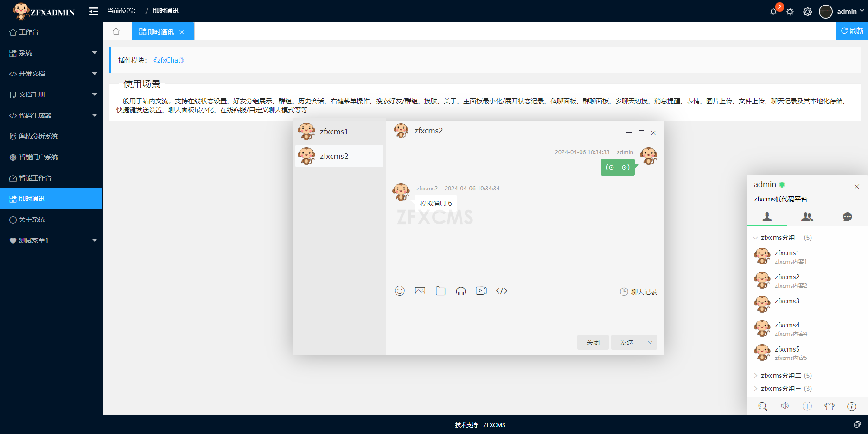Switch to zfxcms2 chat conversation
This screenshot has height=434, width=868.
pos(339,156)
